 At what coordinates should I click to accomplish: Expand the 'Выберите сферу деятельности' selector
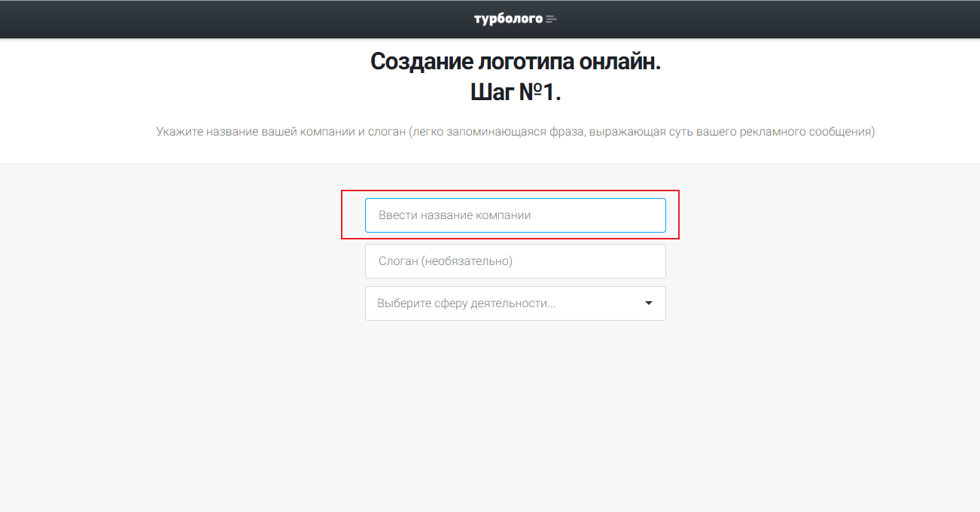(x=515, y=303)
